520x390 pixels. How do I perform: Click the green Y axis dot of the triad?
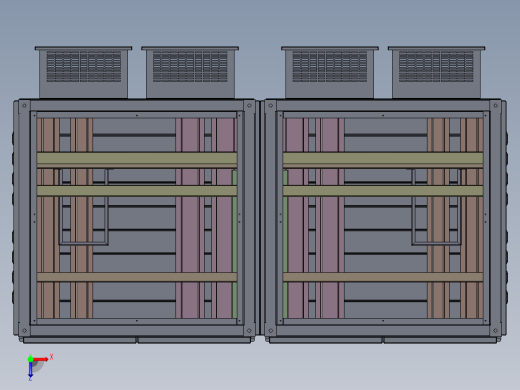click(30, 359)
